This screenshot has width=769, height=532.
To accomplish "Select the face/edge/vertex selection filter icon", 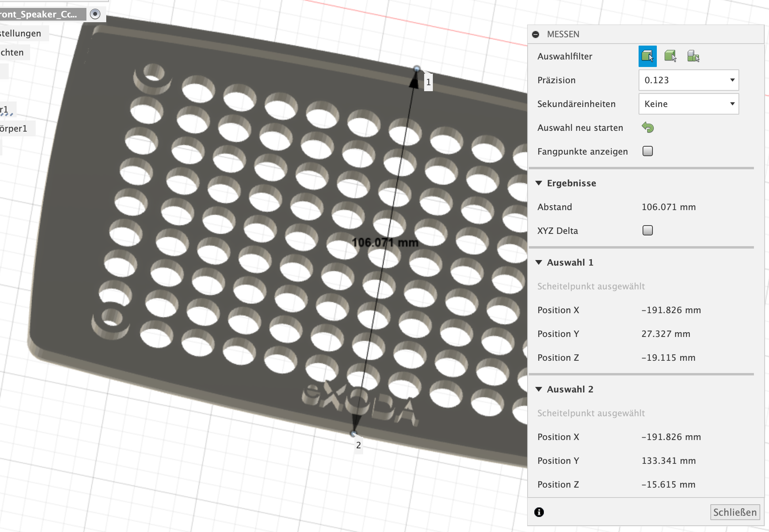I will 647,56.
